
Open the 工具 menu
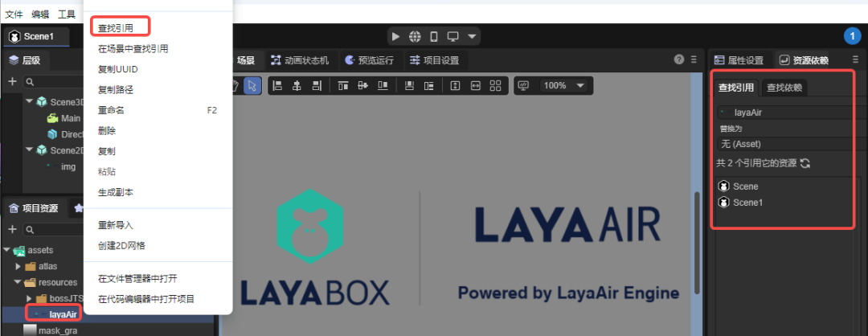click(x=67, y=14)
